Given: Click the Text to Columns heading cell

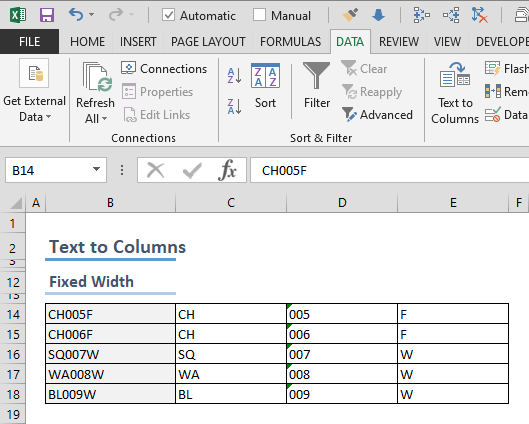Looking at the screenshot, I should click(110, 247).
